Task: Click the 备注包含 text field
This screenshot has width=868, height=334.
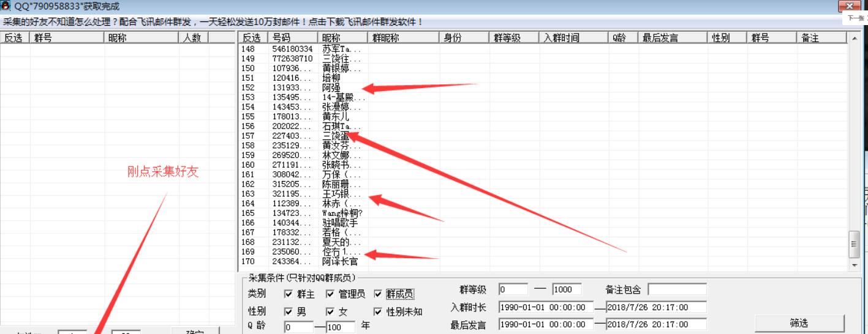Action: point(677,289)
